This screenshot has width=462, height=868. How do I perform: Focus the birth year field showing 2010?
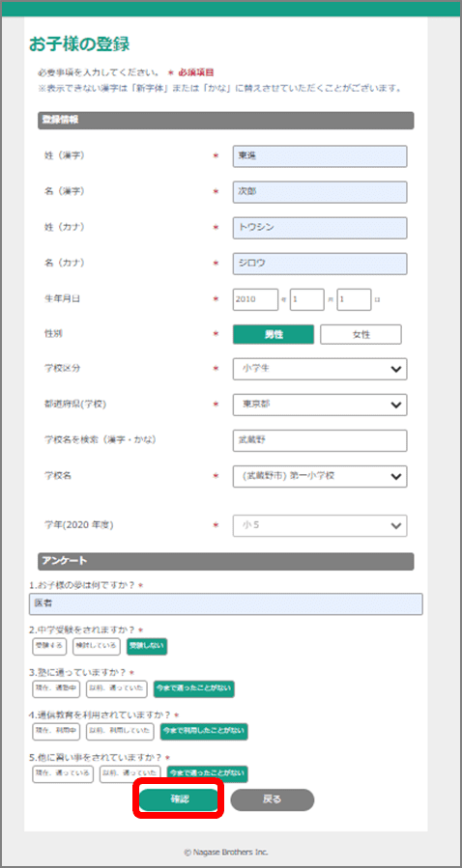(x=255, y=299)
